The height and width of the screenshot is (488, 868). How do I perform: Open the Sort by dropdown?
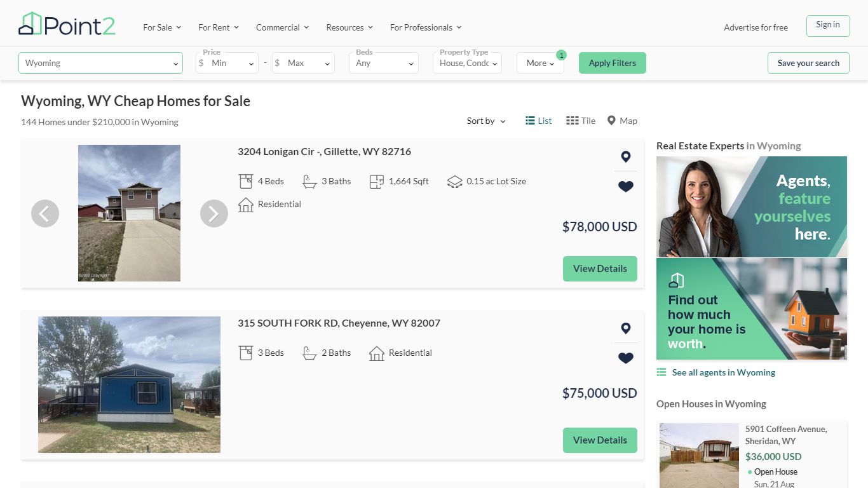pos(486,121)
